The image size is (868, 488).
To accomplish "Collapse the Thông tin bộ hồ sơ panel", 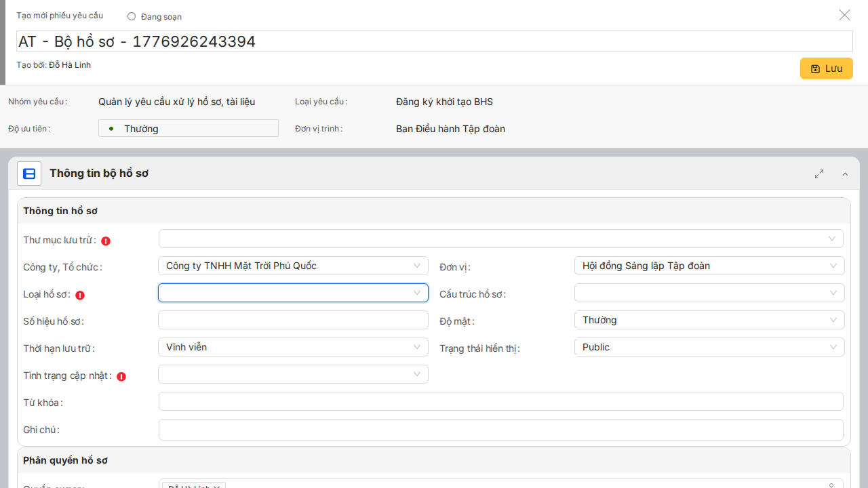I will (x=845, y=174).
